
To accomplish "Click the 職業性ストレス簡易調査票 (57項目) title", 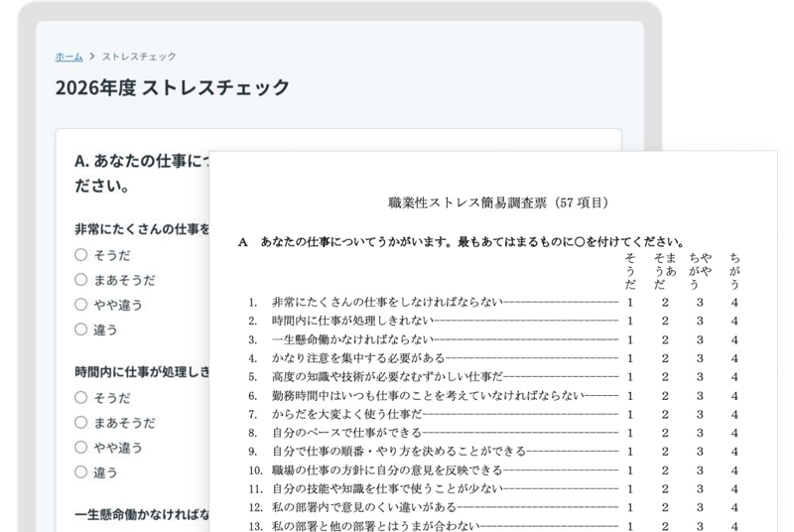I will point(499,202).
